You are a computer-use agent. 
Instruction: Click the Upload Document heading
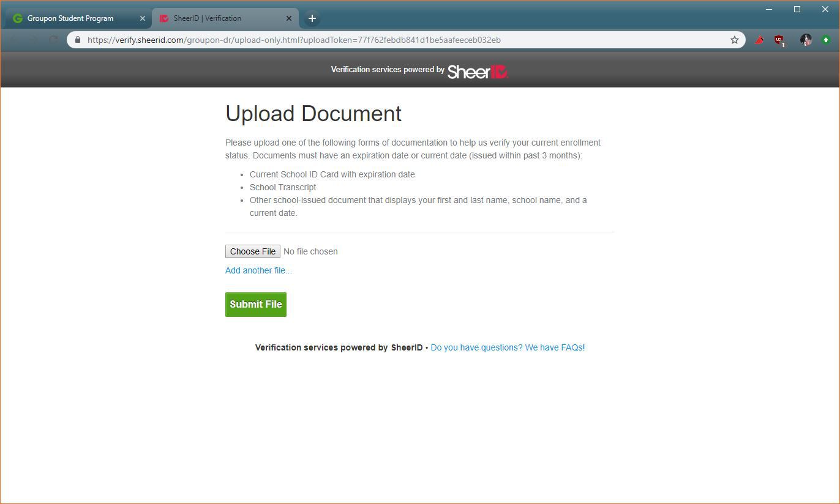click(x=313, y=114)
